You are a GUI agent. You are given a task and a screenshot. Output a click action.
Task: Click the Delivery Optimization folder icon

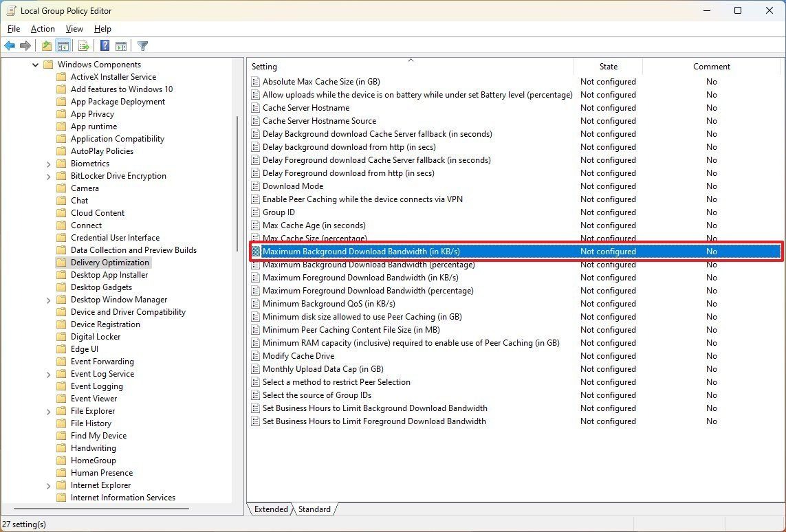[x=61, y=263]
